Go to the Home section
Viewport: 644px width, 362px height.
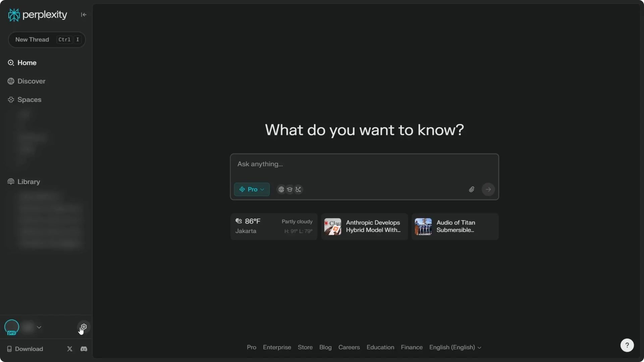[x=27, y=63]
